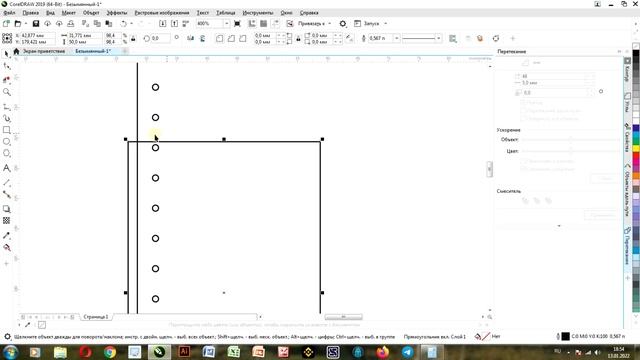Select the Страница 1 page tab

pos(96,317)
